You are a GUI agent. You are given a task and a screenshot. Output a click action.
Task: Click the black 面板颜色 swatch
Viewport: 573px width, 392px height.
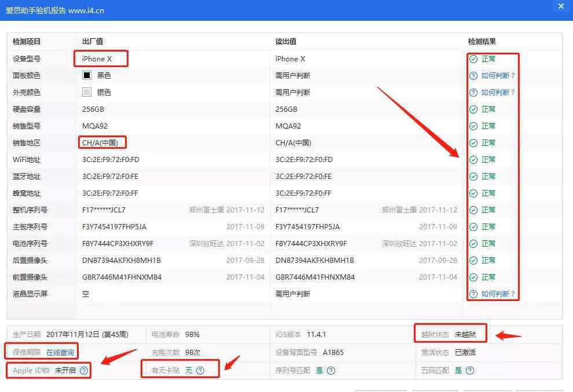87,76
